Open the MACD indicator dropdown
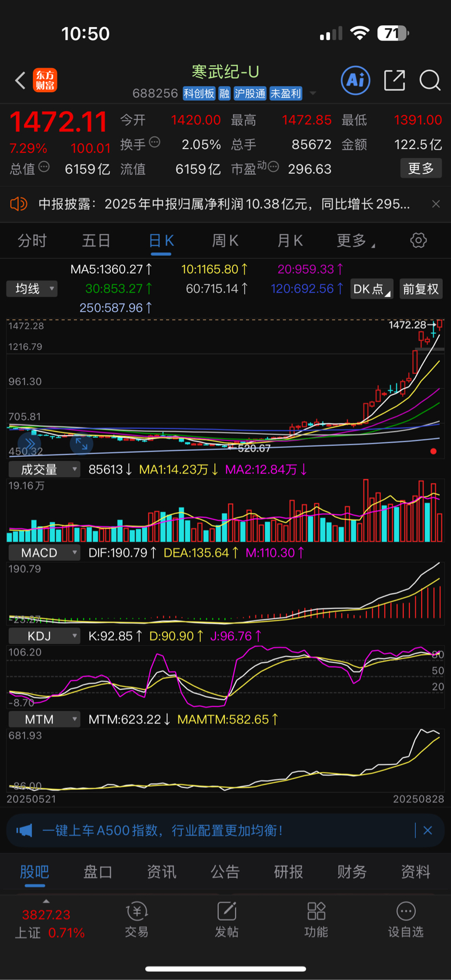This screenshot has height=980, width=451. click(44, 553)
